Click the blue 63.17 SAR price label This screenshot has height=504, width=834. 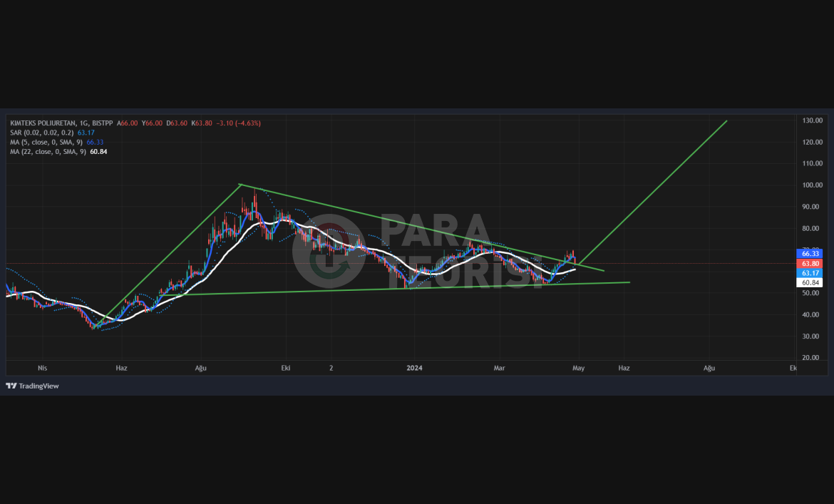click(810, 273)
